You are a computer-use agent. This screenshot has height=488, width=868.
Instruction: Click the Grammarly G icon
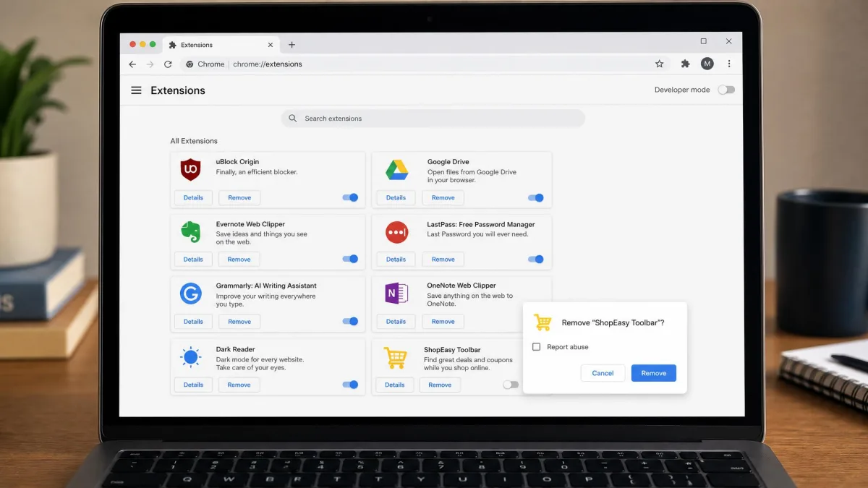coord(190,294)
